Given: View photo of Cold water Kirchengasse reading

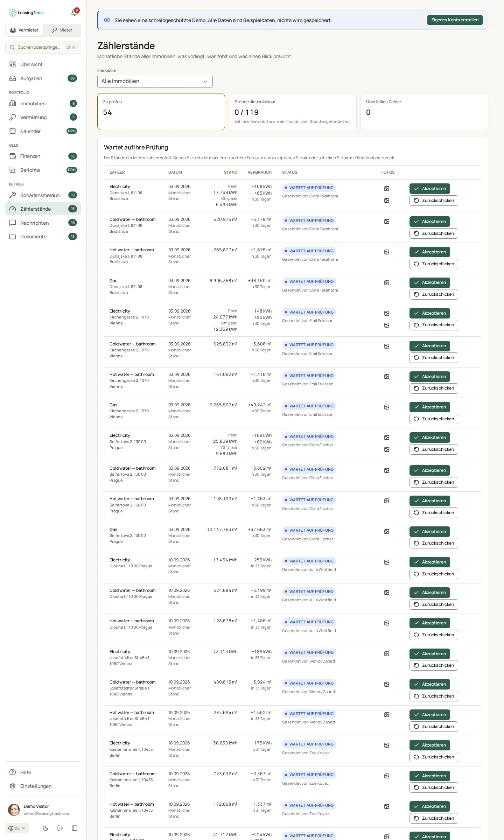Looking at the screenshot, I should (387, 346).
